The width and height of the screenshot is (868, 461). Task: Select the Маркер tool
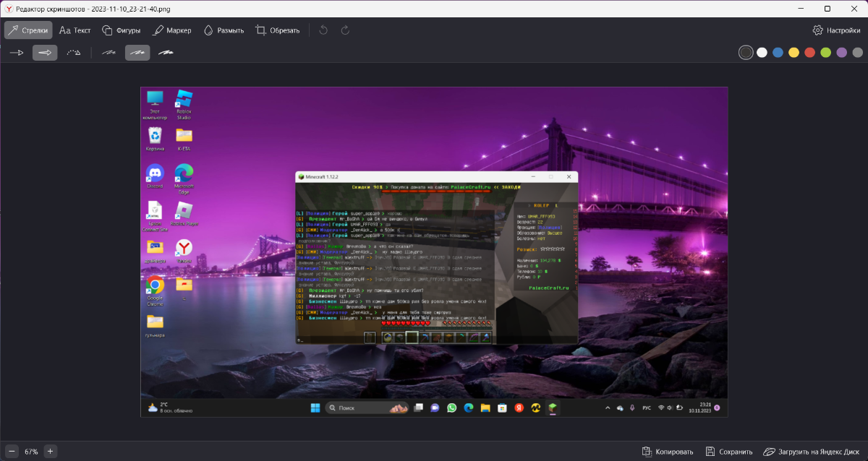(x=171, y=30)
